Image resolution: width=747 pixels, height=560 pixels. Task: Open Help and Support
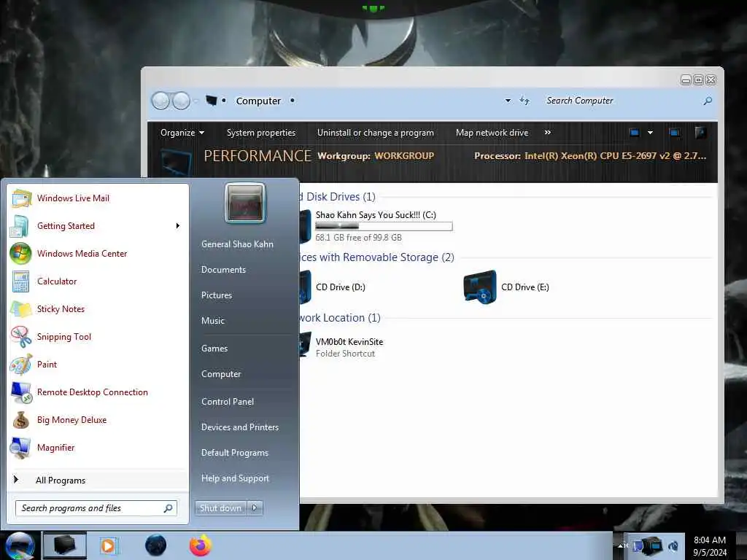point(235,478)
